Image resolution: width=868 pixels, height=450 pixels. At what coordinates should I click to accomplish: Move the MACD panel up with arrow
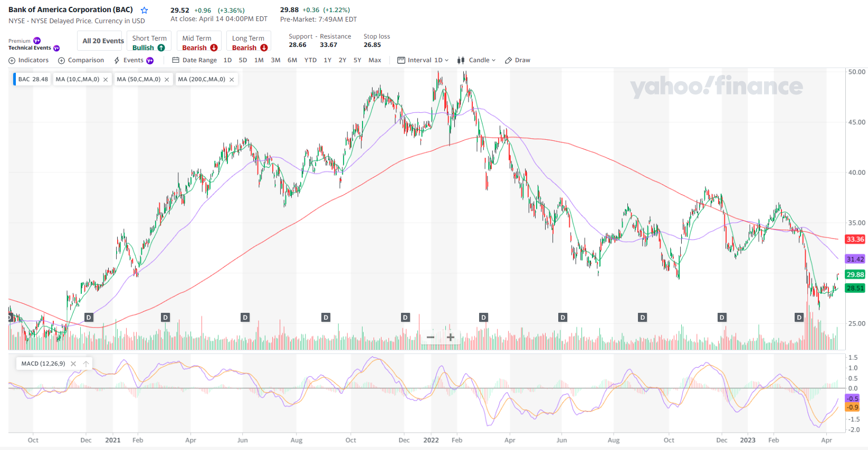tap(86, 363)
